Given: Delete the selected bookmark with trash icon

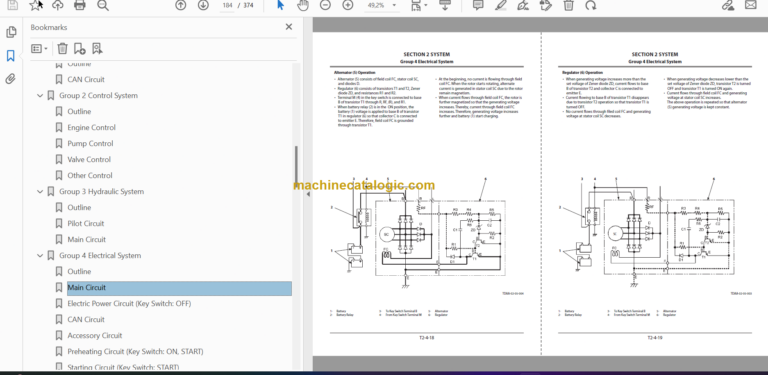Looking at the screenshot, I should 62,48.
